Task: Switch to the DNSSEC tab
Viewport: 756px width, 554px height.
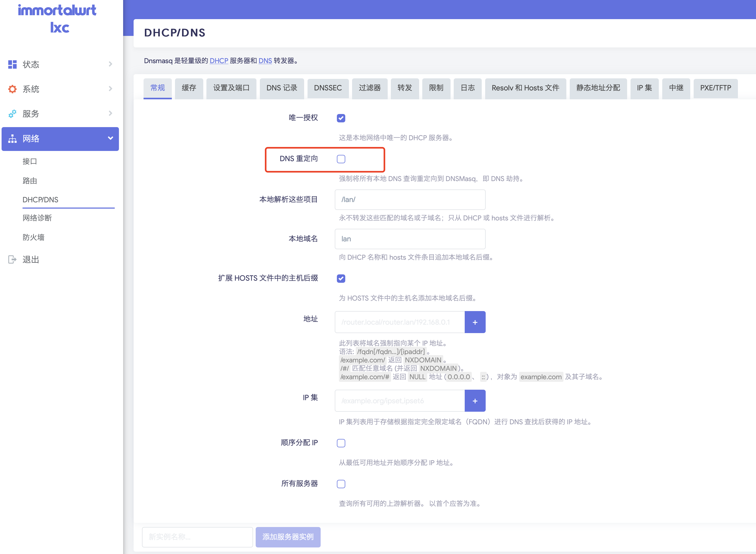Action: click(x=327, y=88)
